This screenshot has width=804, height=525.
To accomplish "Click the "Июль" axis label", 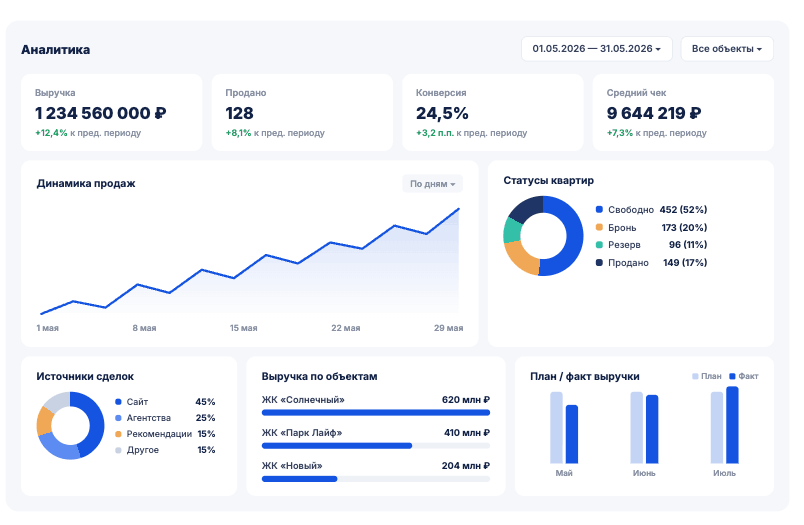I will pyautogui.click(x=724, y=473).
